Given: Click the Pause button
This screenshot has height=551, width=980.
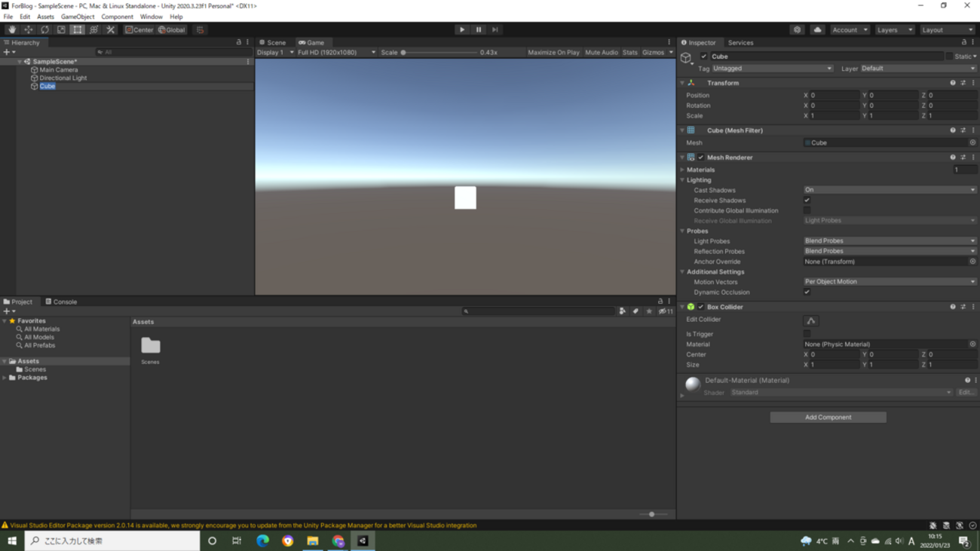Looking at the screenshot, I should [479, 29].
